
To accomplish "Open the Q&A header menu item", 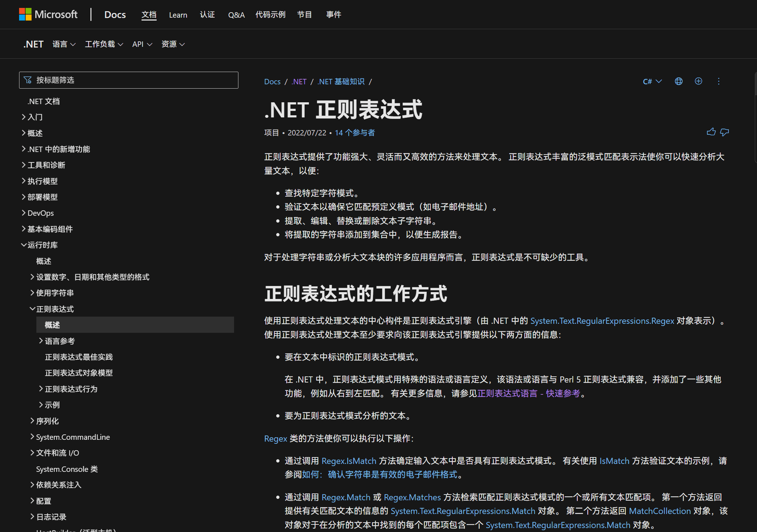I will 236,15.
